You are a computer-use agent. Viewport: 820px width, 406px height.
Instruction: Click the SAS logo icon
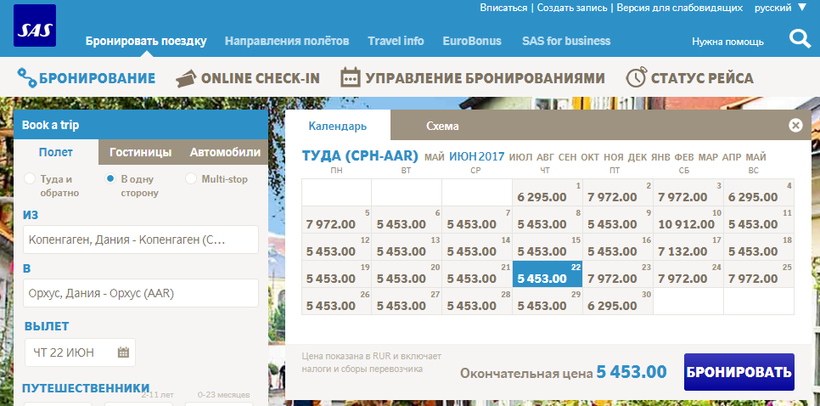[35, 26]
